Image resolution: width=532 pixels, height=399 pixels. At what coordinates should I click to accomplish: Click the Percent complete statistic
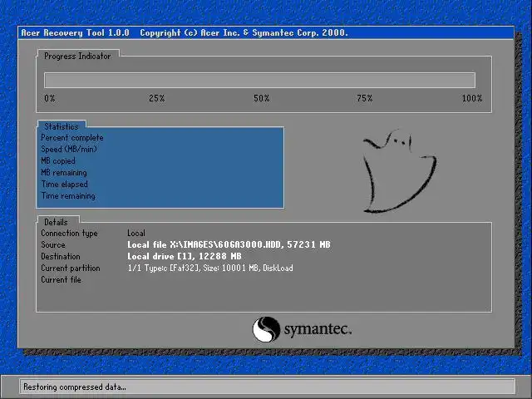tap(72, 138)
